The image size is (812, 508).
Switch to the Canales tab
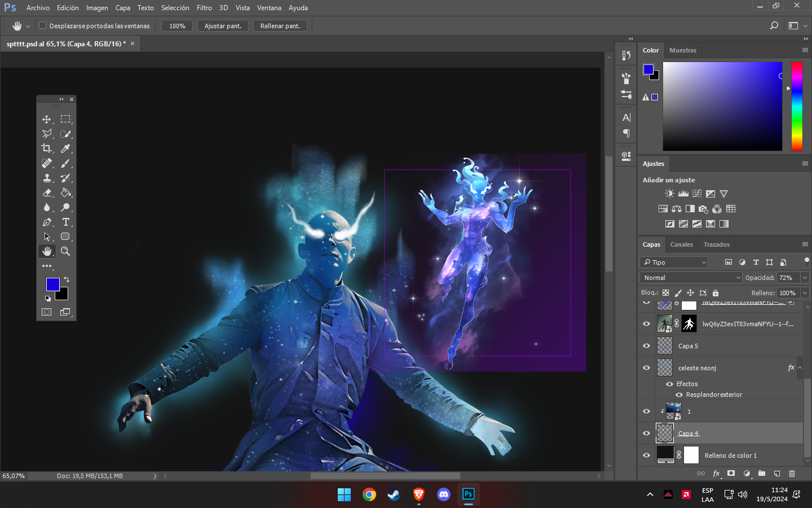[x=681, y=244]
